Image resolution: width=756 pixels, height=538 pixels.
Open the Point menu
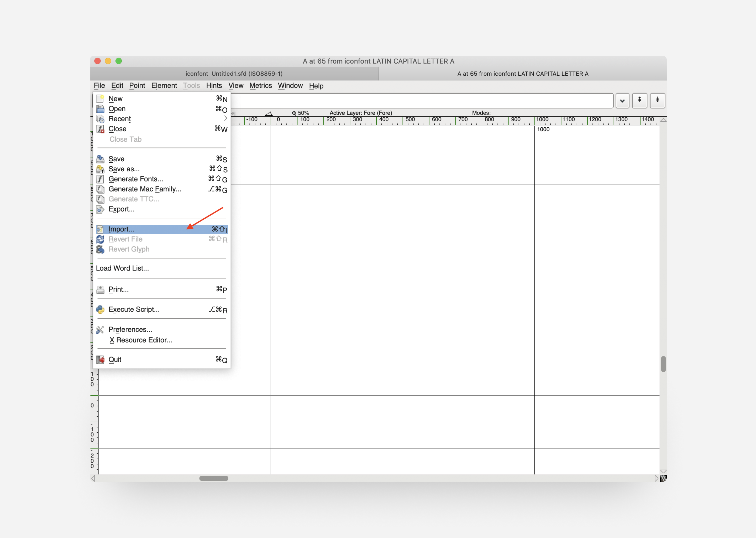(137, 86)
